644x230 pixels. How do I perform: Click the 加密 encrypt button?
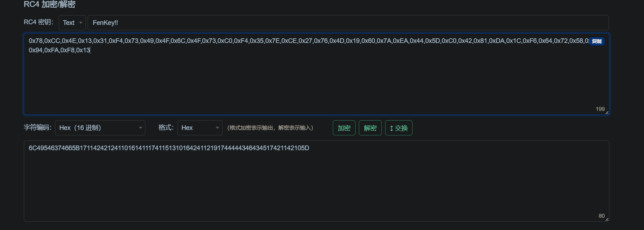pyautogui.click(x=344, y=128)
